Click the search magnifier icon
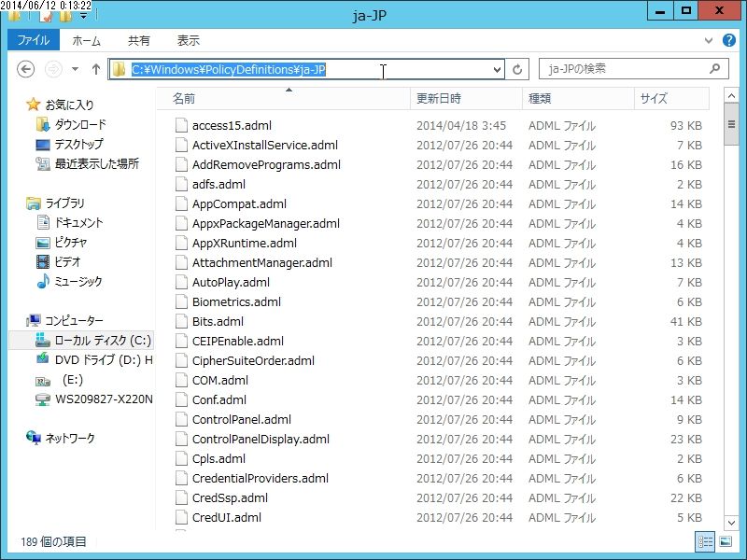747x560 pixels. pos(714,69)
